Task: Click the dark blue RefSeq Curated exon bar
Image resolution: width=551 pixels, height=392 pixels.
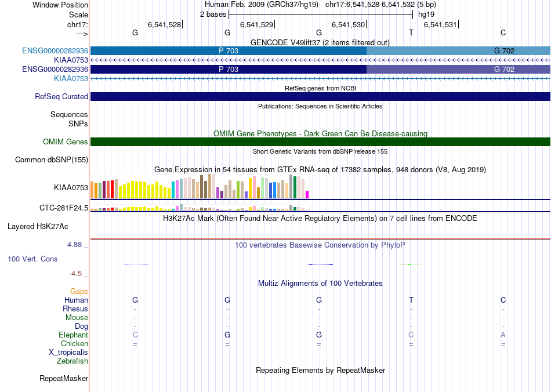Action: click(321, 97)
